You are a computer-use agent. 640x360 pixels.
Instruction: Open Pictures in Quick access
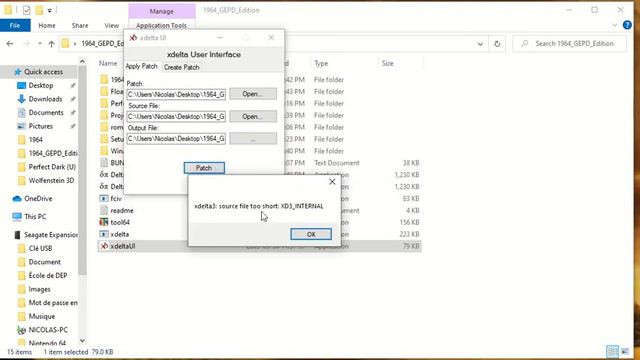(40, 126)
